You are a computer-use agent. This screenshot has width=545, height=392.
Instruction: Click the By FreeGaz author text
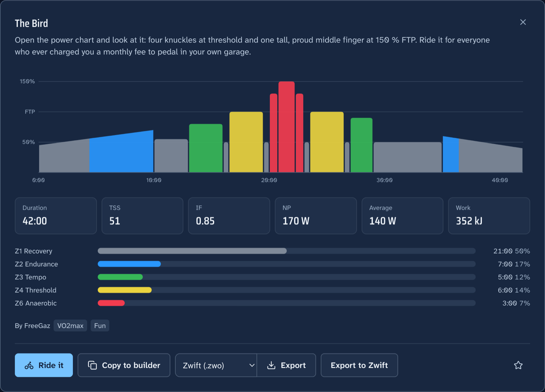point(32,326)
